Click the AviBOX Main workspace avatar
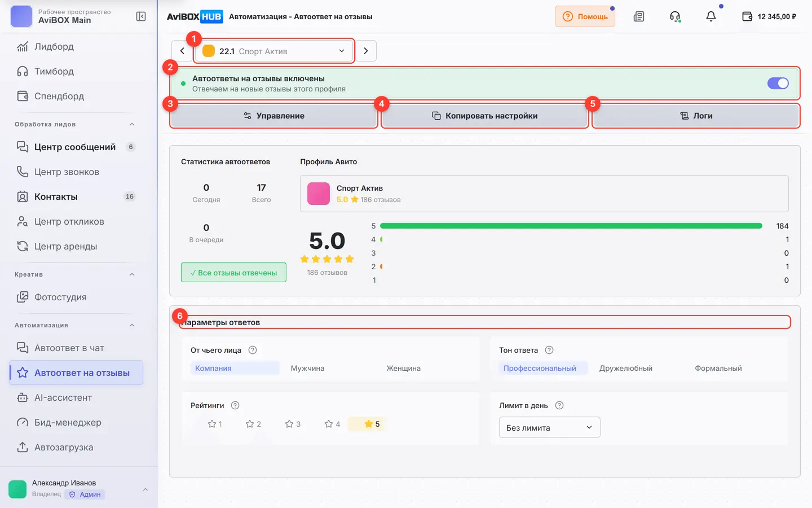Screen dimensions: 812x508 21,16
